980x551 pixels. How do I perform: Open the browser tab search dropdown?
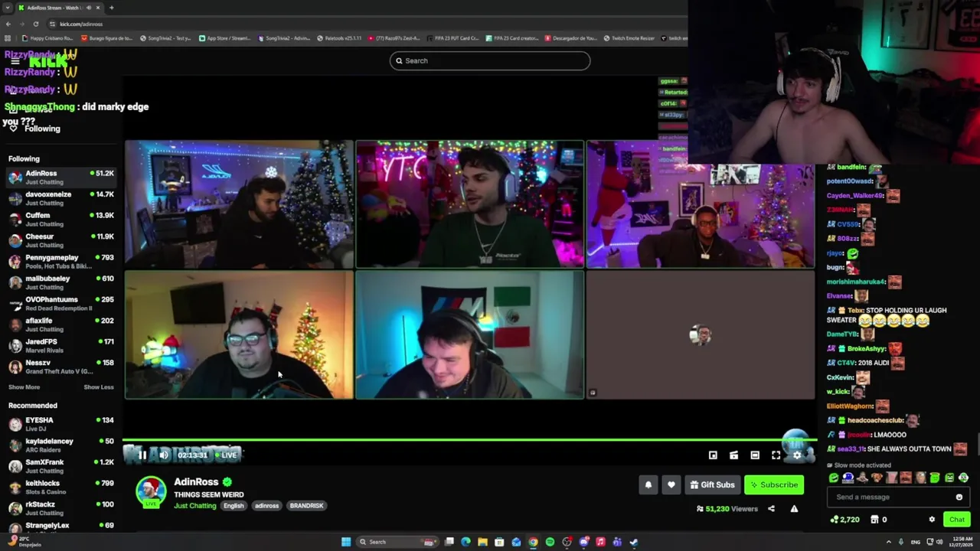(x=7, y=8)
